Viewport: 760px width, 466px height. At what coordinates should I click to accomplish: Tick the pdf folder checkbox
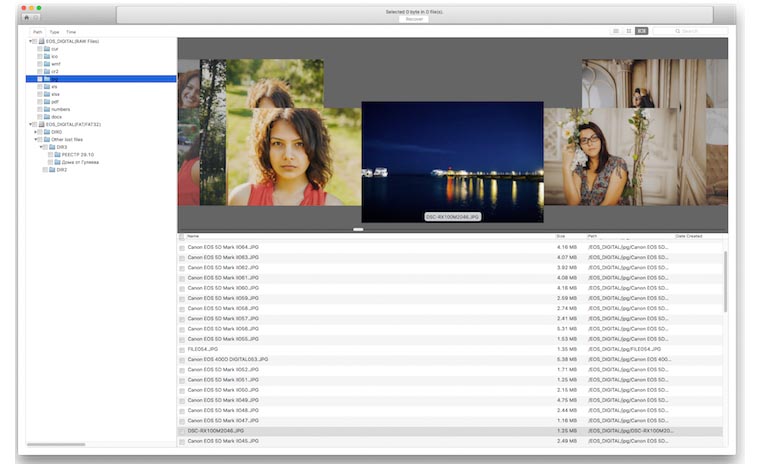[40, 102]
